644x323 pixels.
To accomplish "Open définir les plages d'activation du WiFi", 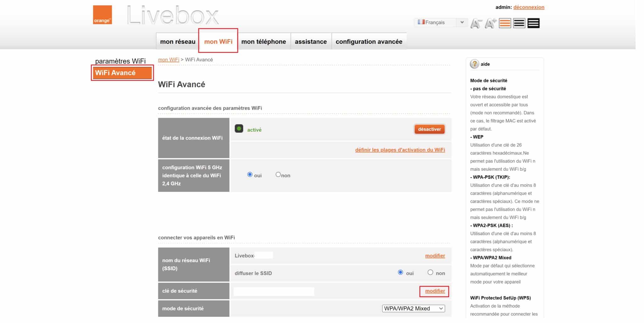I will (x=400, y=150).
